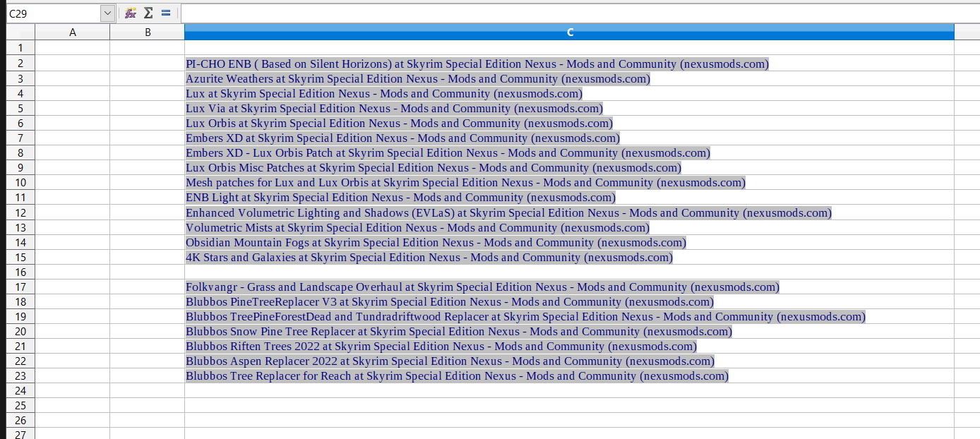Open Blubbos TreePineForestDead and Tundradriftwood link

tap(526, 316)
